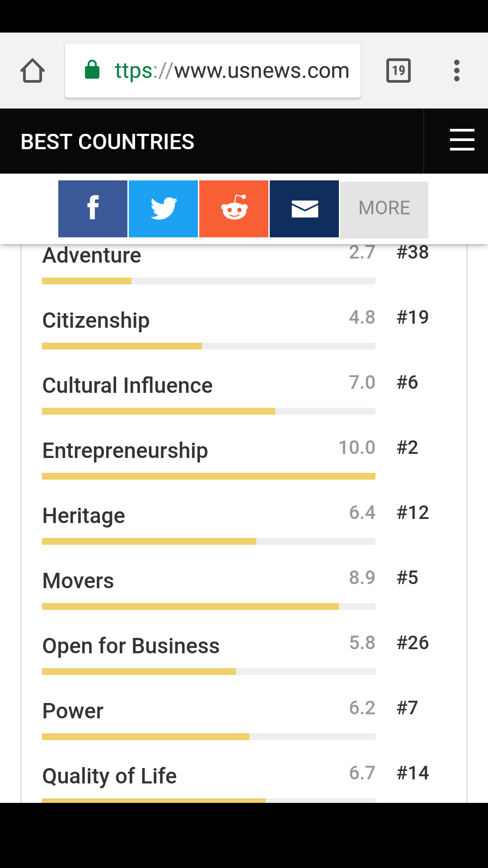Open the hamburger navigation menu

[x=462, y=140]
